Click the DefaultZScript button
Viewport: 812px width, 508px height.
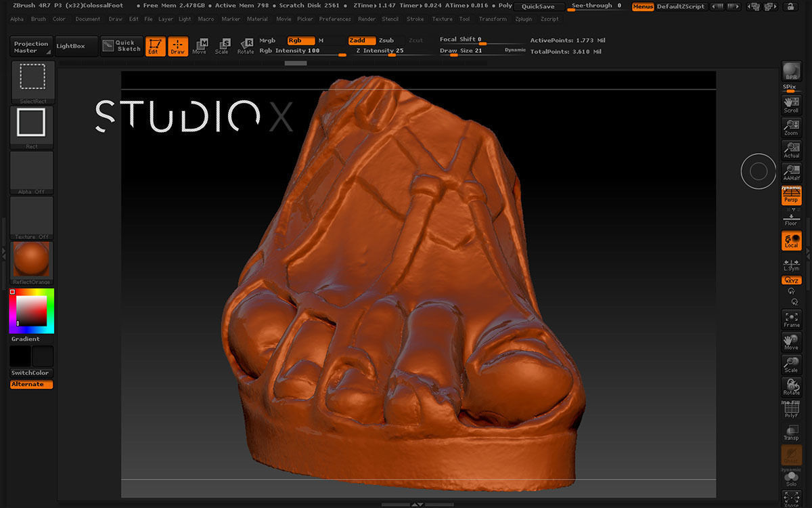[x=681, y=7]
